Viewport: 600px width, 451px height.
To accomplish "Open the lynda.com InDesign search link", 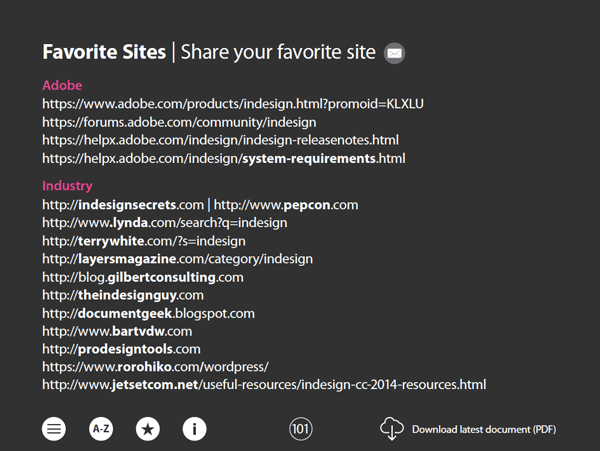I will [165, 223].
